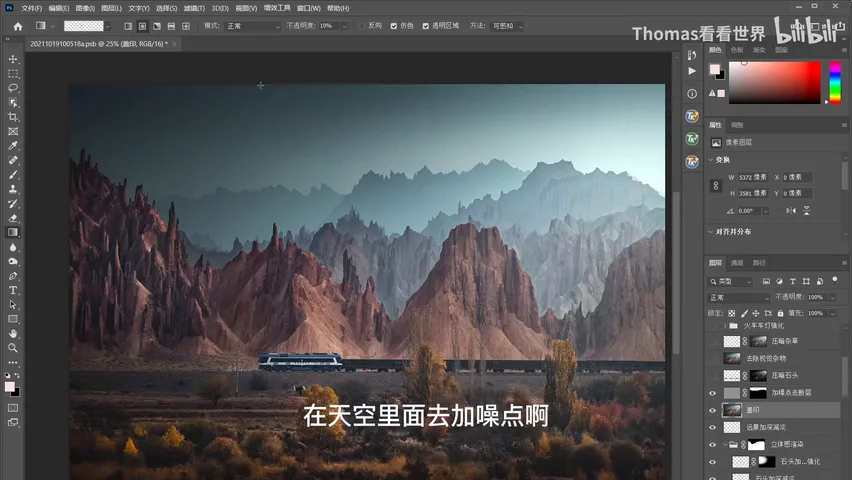Switch to the 色板 tab
Image resolution: width=852 pixels, height=480 pixels.
coord(737,50)
